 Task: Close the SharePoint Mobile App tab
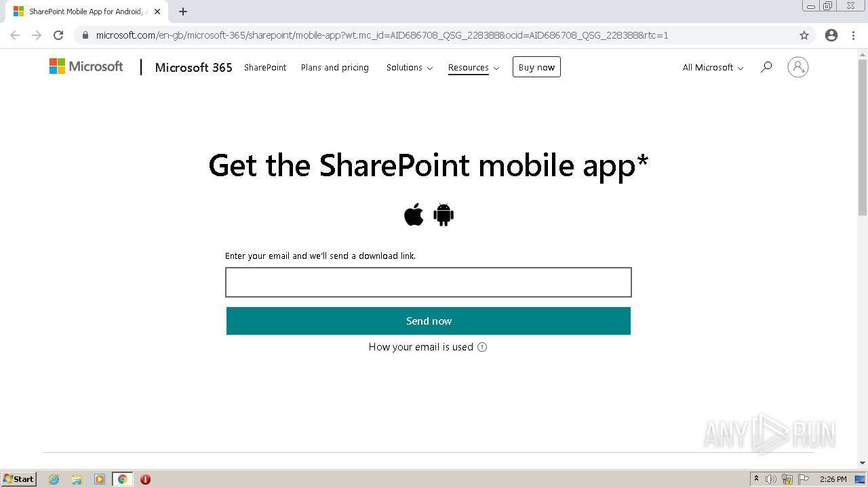(x=157, y=12)
